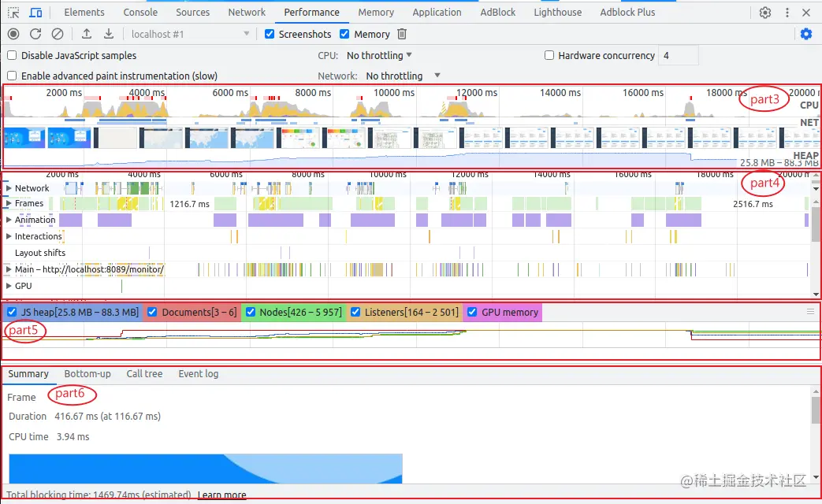The height and width of the screenshot is (504, 822).
Task: Toggle GPU memory counter checkbox
Action: [x=472, y=313]
